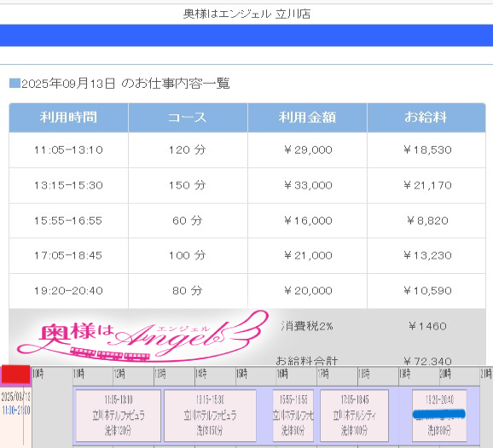Click the お給料 column header
The height and width of the screenshot is (448, 493).
coord(426,118)
